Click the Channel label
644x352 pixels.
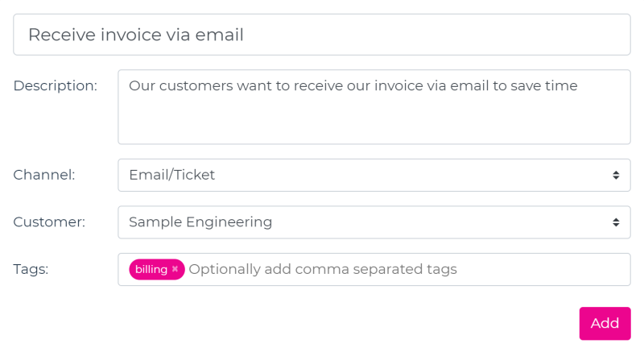coord(44,175)
